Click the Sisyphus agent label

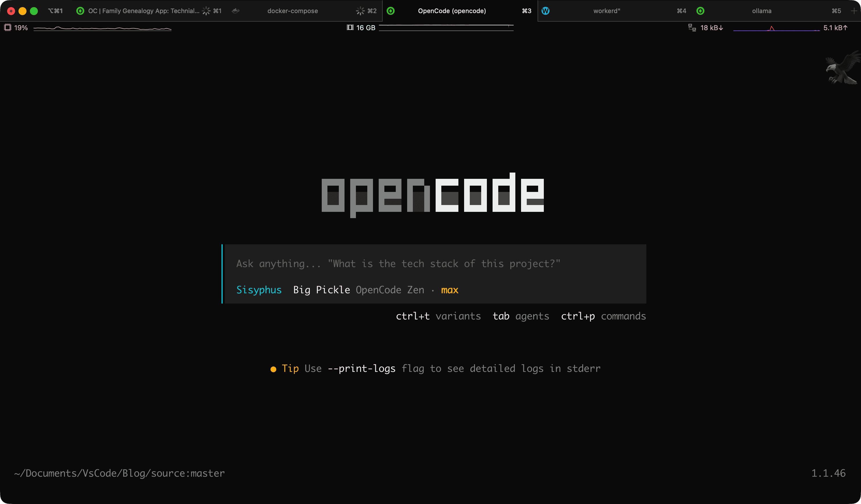click(259, 290)
